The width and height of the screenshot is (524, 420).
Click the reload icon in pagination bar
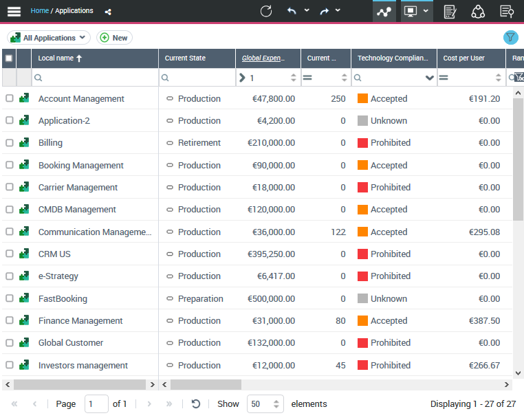[196, 404]
